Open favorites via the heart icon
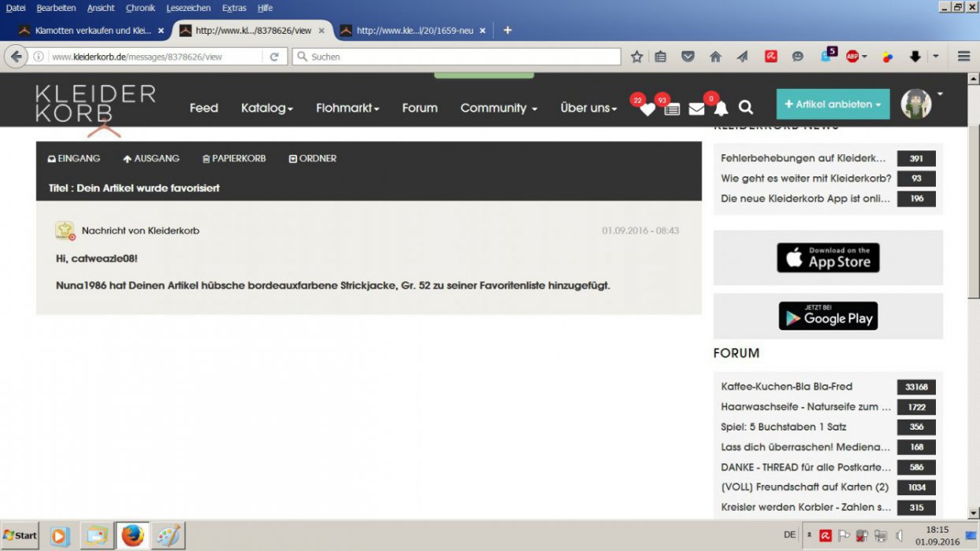This screenshot has height=551, width=980. point(647,109)
